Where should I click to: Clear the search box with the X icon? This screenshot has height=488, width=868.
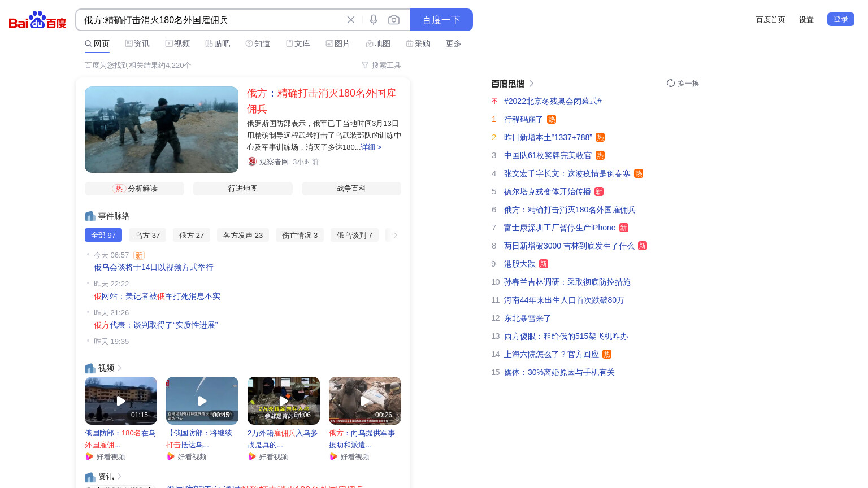[351, 20]
